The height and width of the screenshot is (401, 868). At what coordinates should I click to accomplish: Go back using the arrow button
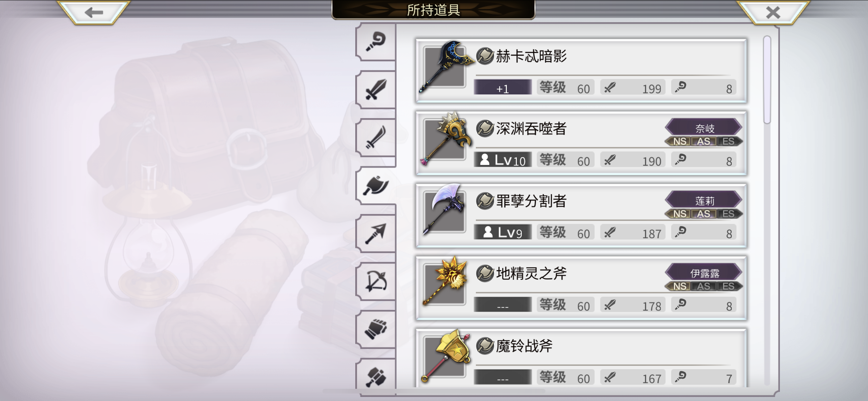pyautogui.click(x=94, y=12)
